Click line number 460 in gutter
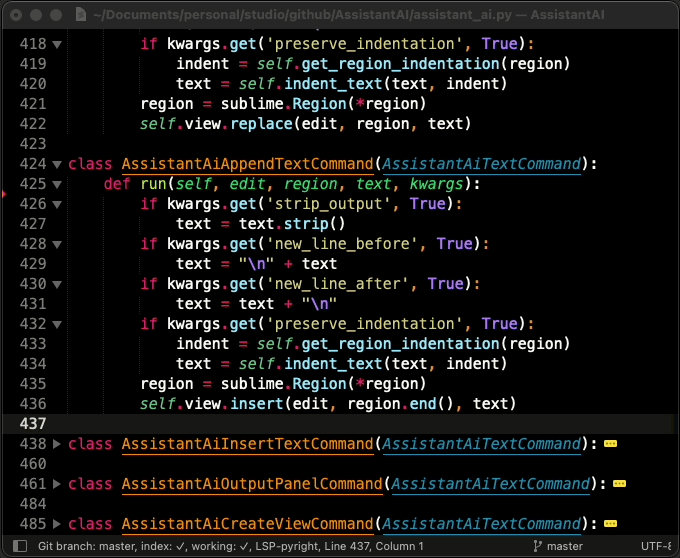The height and width of the screenshot is (558, 680). (33, 464)
